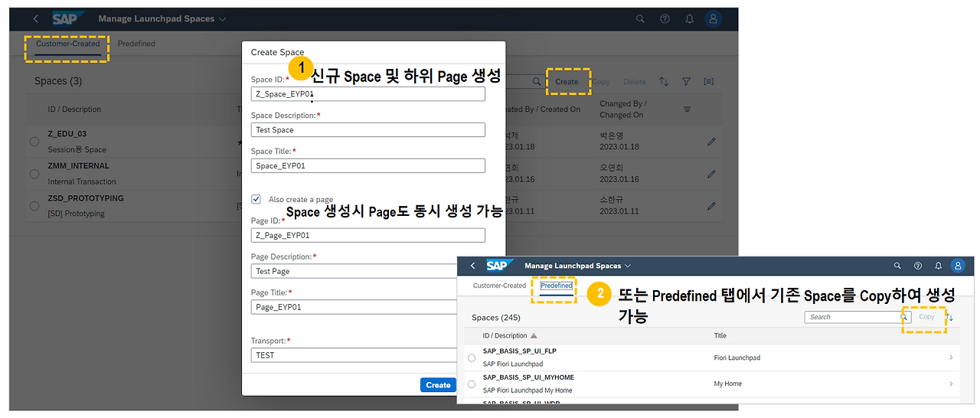980x418 pixels.
Task: Open user profile avatar in main window header
Action: coord(714,19)
